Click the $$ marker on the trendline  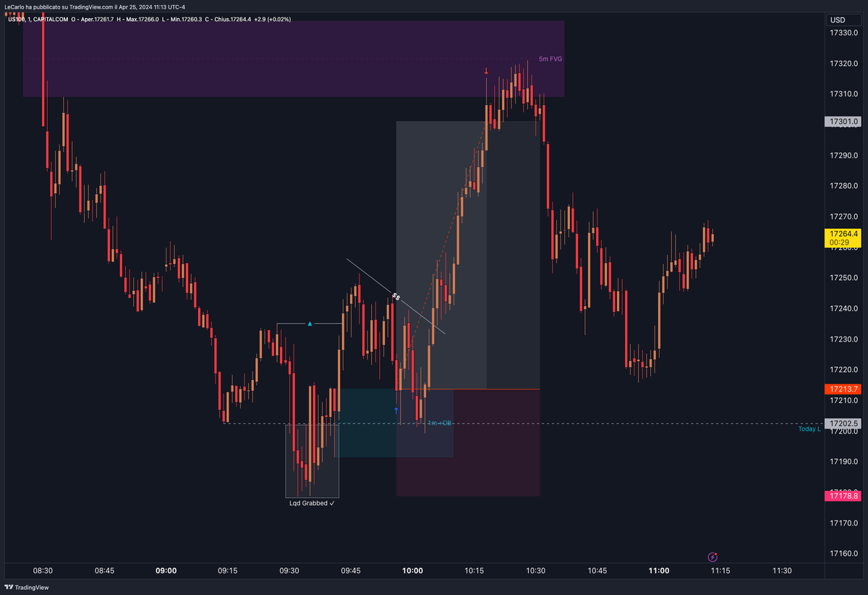pyautogui.click(x=396, y=296)
